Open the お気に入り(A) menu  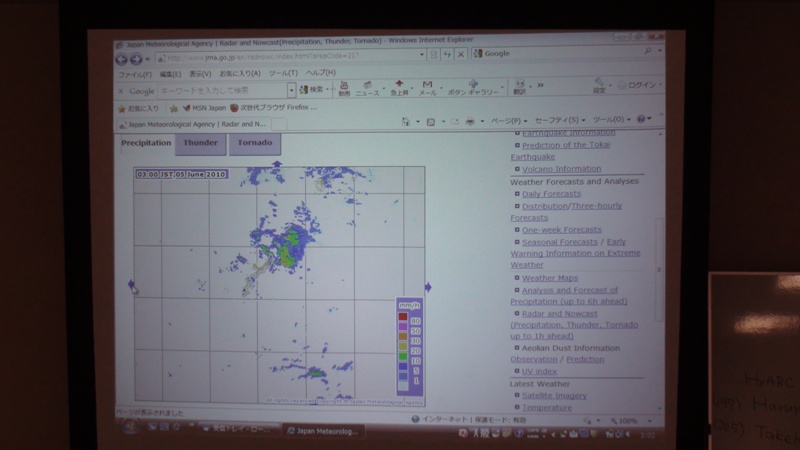pos(240,73)
